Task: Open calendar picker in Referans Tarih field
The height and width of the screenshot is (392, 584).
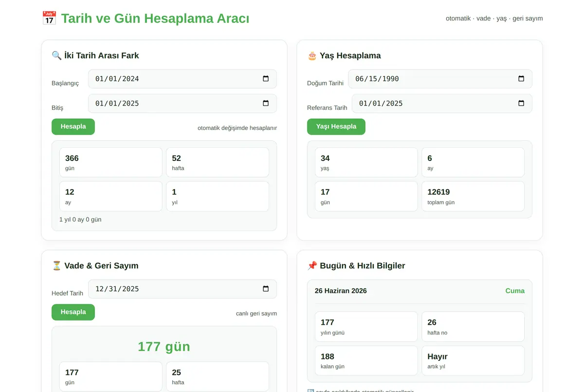Action: click(x=521, y=103)
